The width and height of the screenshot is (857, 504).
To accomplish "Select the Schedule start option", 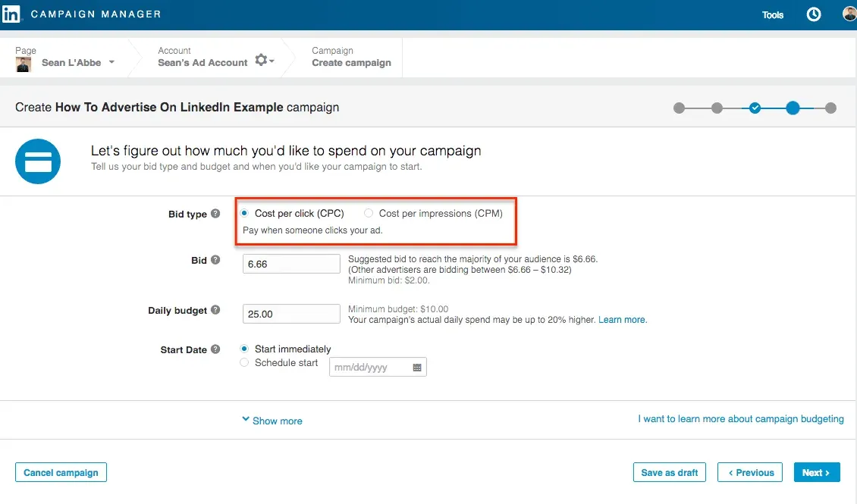I will (x=244, y=362).
